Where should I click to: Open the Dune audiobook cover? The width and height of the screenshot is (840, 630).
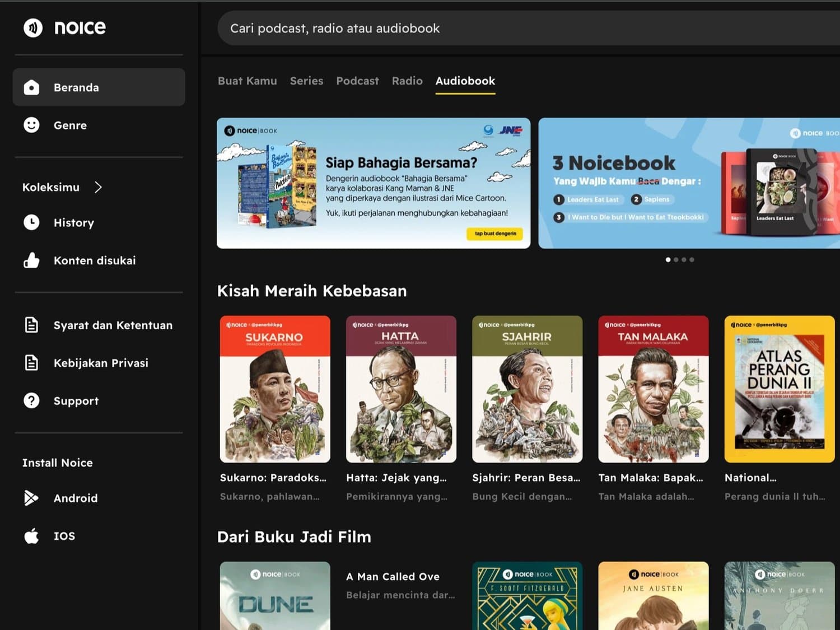275,596
